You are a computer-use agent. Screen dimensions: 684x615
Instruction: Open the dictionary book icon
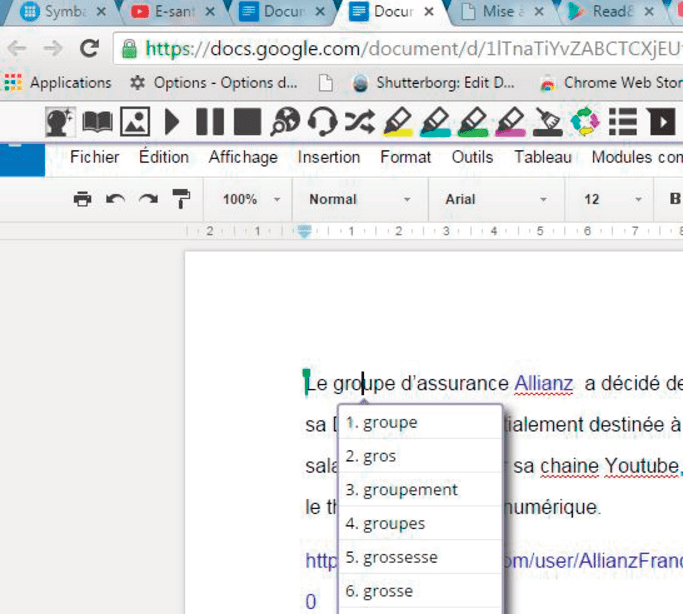(x=97, y=122)
